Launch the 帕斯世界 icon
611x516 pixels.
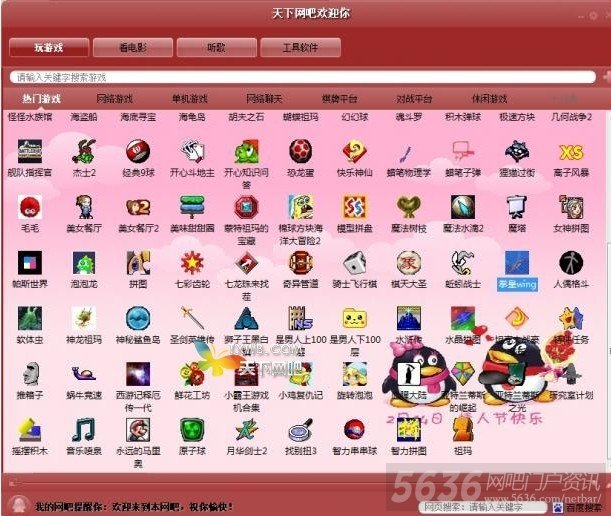click(x=30, y=263)
